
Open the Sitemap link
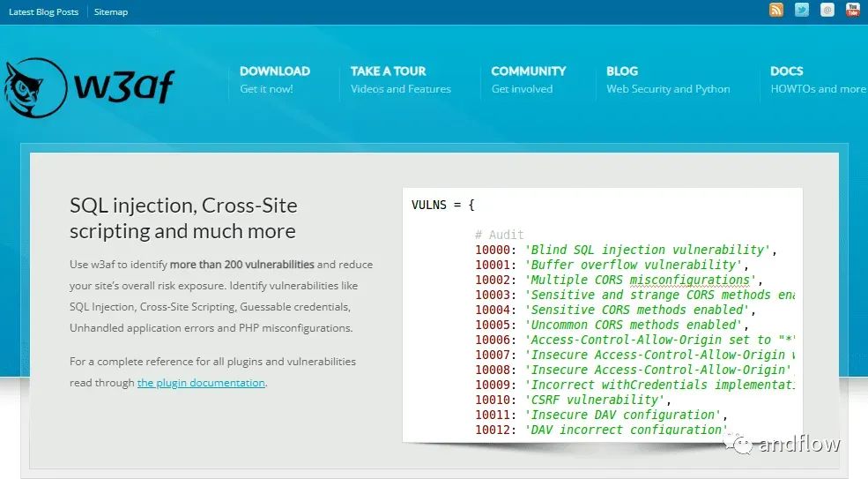pyautogui.click(x=111, y=11)
